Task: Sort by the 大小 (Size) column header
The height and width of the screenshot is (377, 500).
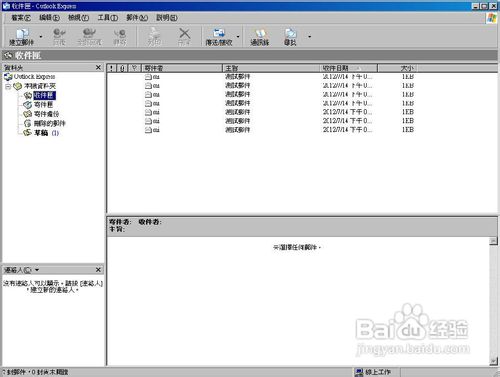Action: (x=397, y=68)
